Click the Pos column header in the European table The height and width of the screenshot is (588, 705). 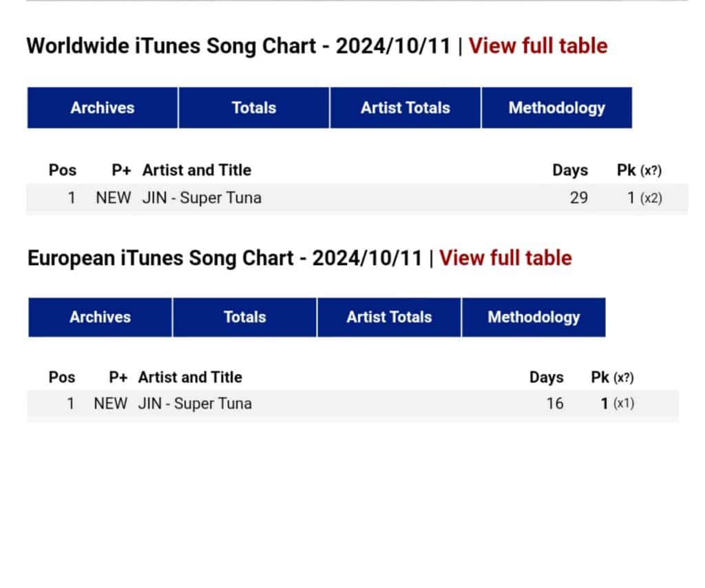point(62,377)
